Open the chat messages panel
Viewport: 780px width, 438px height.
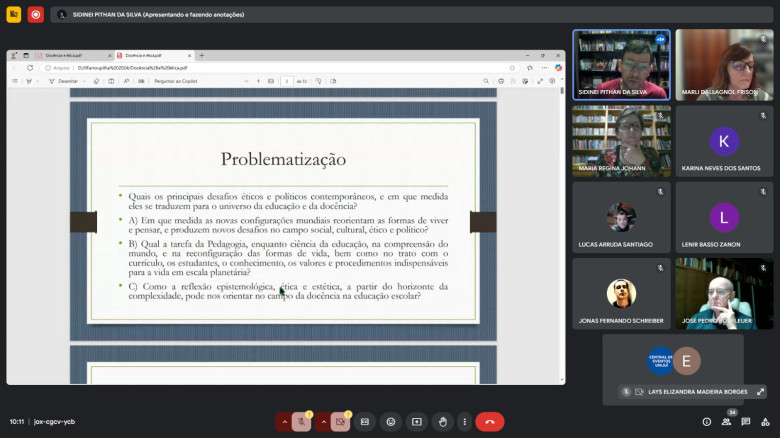coord(747,422)
